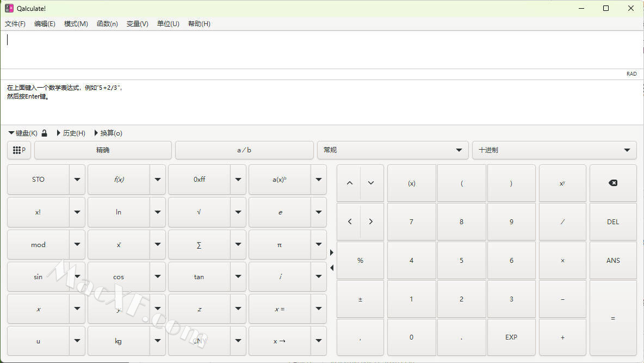This screenshot has height=363, width=644.
Task: Open the 十进制 number base dropdown
Action: click(554, 150)
